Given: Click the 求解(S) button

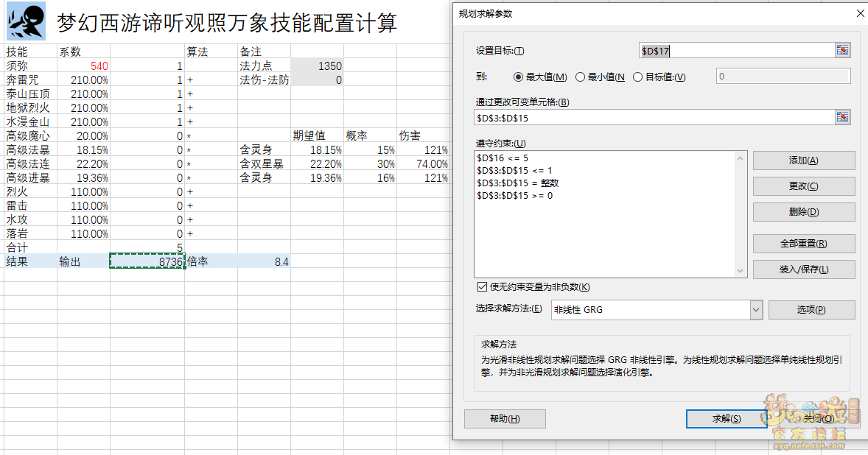Looking at the screenshot, I should point(727,418).
